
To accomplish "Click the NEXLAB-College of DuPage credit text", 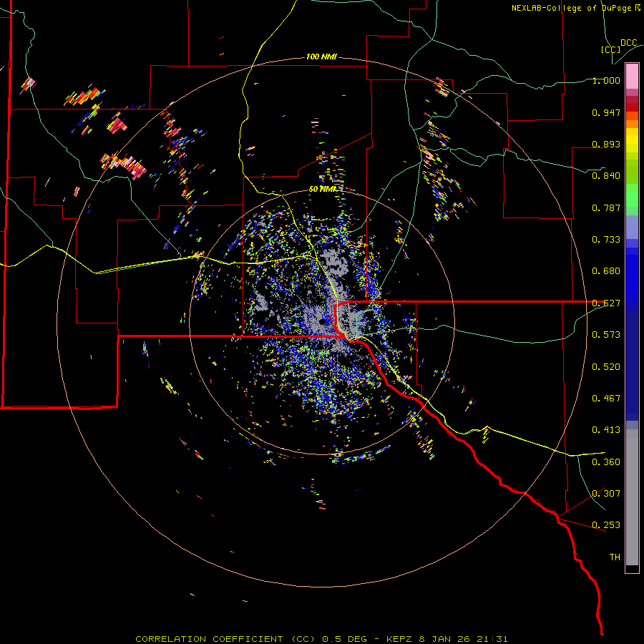I will 575,8.
